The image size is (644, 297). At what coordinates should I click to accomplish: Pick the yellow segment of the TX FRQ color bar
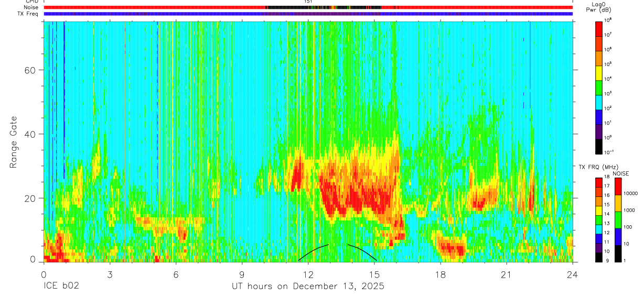click(598, 210)
